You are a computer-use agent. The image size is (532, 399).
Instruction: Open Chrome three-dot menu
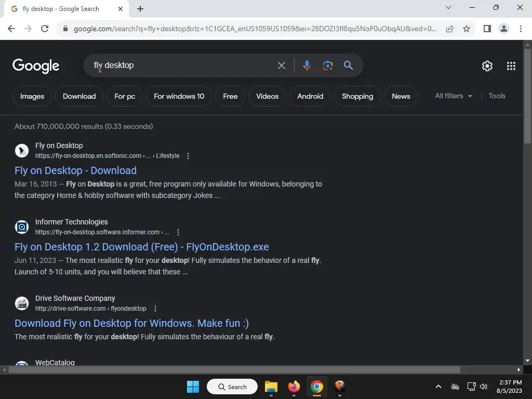[521, 29]
